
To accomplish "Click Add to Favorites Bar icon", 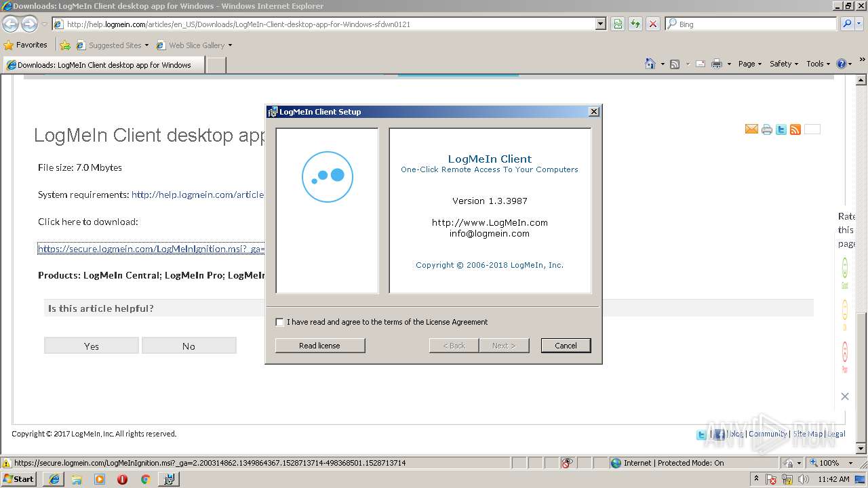I will click(x=65, y=45).
